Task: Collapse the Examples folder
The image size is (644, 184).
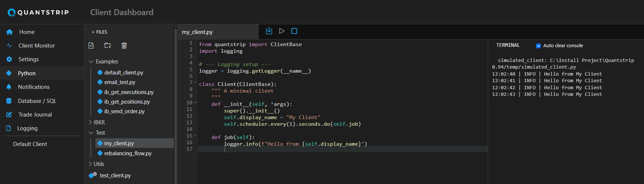Action: (91, 62)
